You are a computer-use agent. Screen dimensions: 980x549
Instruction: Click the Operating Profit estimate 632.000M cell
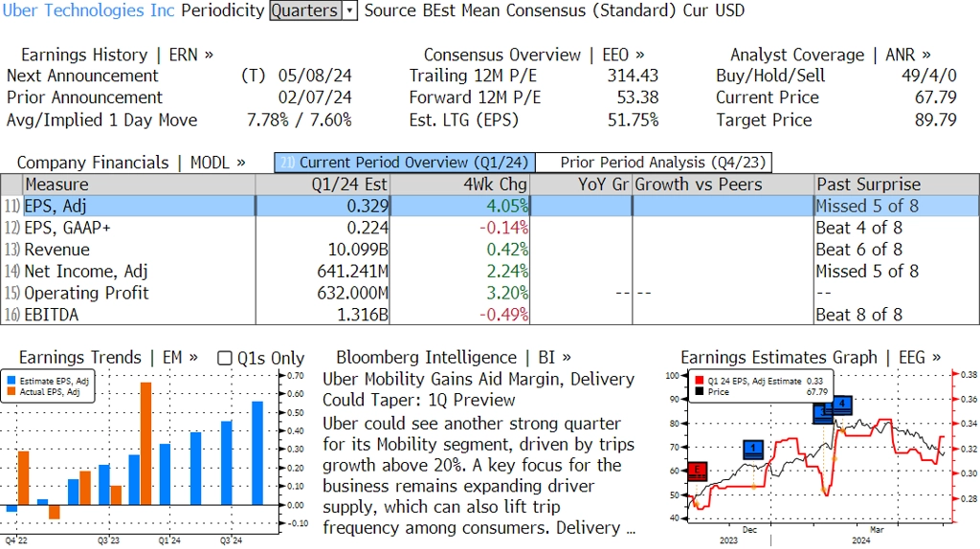(323, 293)
